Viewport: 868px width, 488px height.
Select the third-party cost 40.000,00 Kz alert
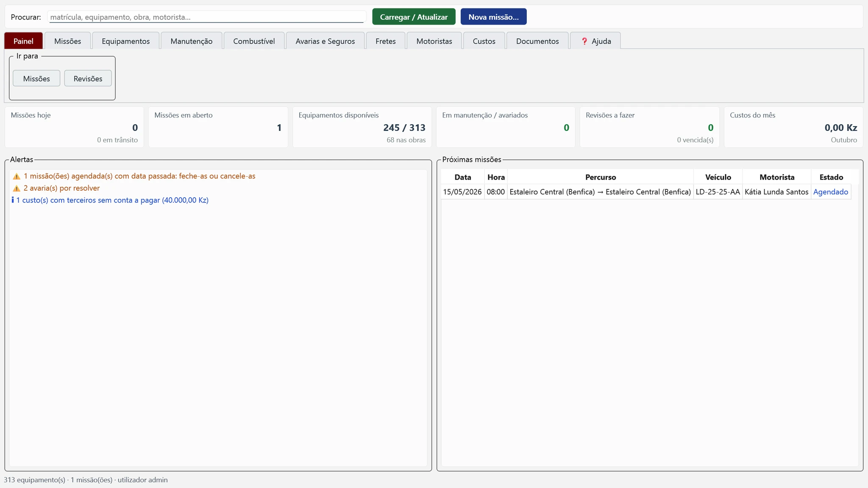coord(218,200)
